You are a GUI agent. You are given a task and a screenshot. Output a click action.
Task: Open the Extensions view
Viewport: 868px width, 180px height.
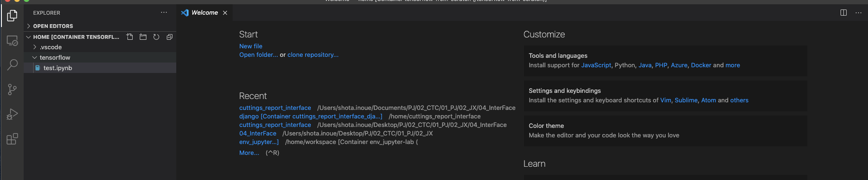click(x=12, y=139)
